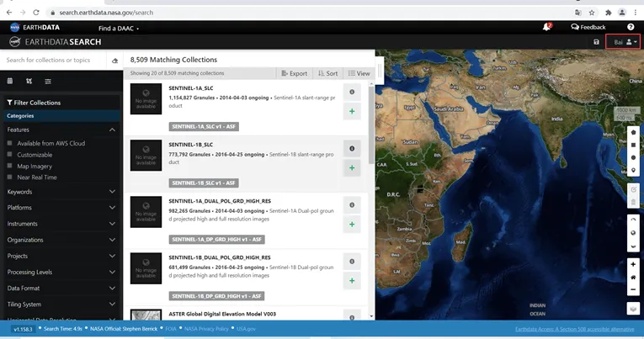Zoom in on the map

pos(633,264)
